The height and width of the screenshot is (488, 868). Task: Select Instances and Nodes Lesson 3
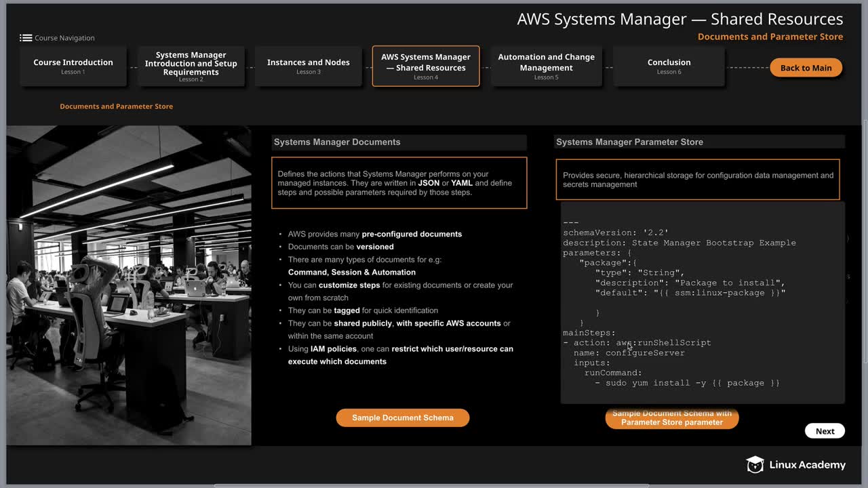coord(309,66)
